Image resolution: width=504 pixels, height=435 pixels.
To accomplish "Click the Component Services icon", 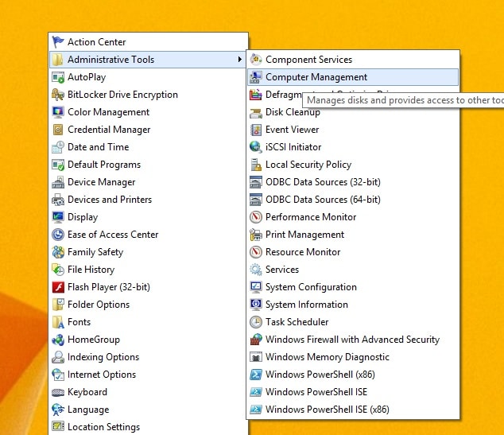I will click(x=256, y=59).
